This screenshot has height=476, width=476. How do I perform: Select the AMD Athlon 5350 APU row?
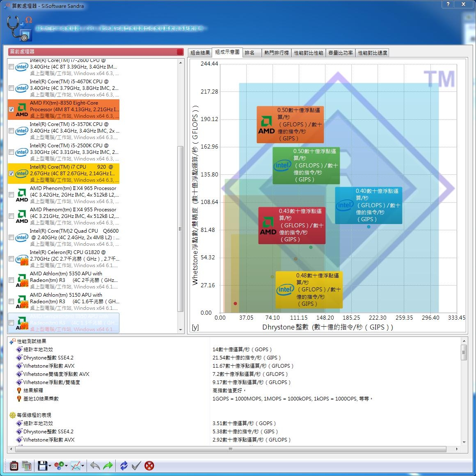tap(64, 280)
